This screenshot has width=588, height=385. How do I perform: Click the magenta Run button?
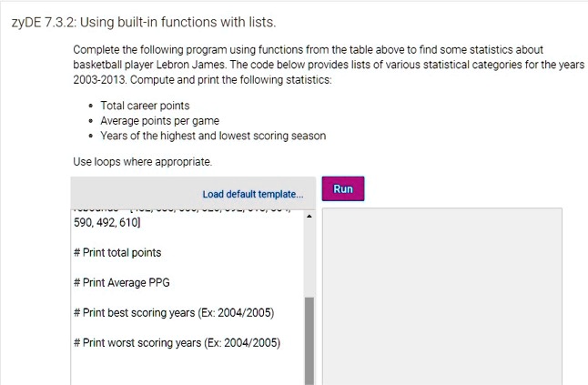click(343, 188)
